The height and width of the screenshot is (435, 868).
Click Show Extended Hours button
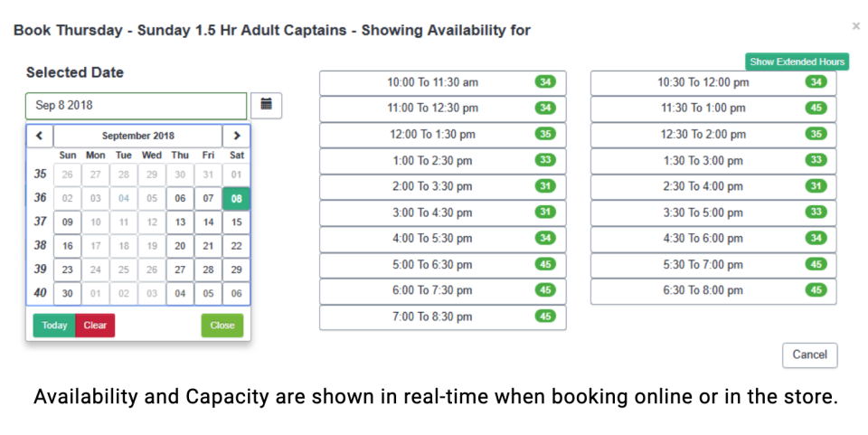point(797,61)
